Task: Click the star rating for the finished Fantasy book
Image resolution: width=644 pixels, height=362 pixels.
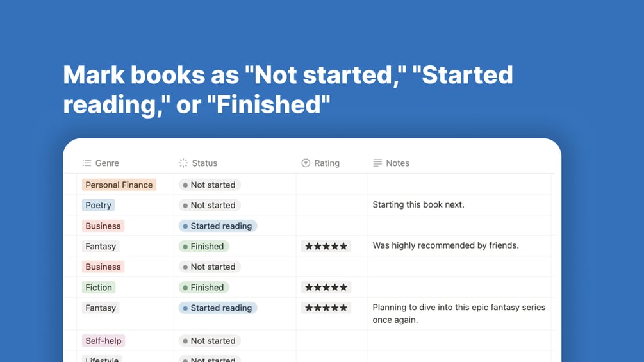Action: point(326,246)
